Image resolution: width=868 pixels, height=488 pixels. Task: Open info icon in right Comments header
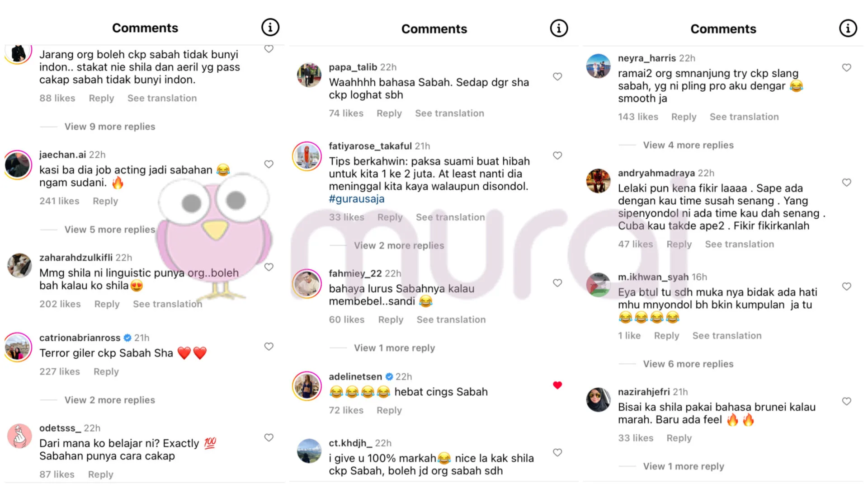[848, 28]
